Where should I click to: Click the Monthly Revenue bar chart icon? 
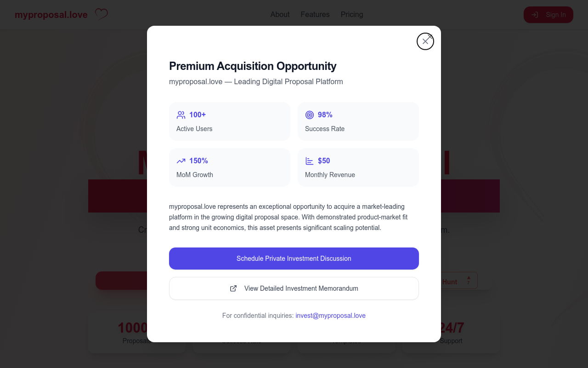pos(310,161)
